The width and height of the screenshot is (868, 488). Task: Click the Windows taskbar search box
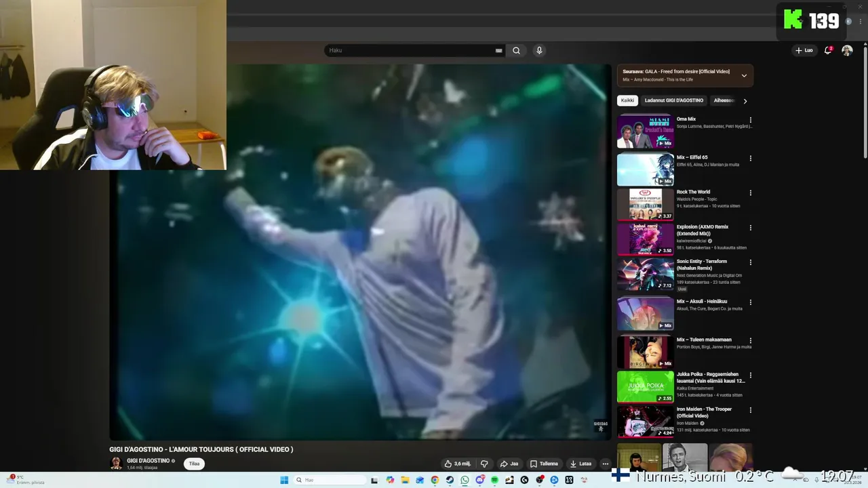point(330,480)
